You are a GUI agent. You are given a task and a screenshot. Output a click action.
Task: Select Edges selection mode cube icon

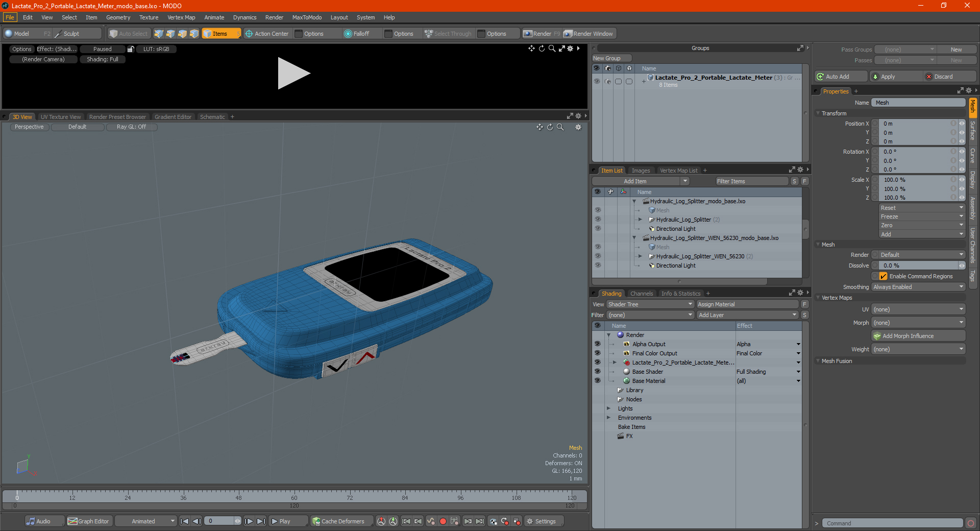170,34
